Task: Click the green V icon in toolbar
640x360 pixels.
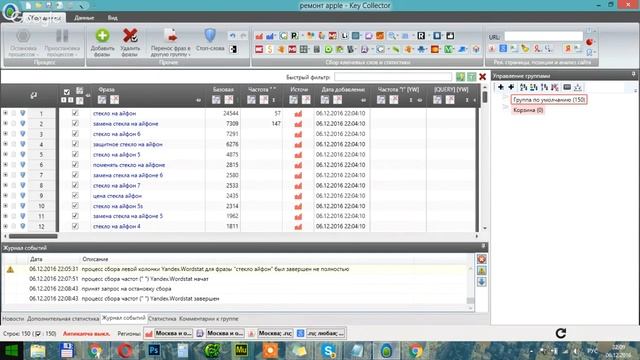Action: (448, 49)
